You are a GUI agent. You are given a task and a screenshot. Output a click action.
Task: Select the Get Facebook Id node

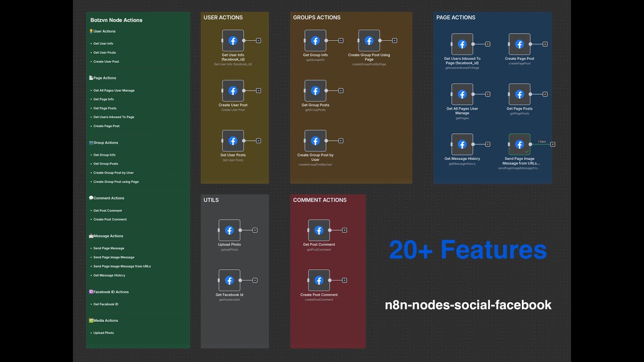[x=229, y=280]
